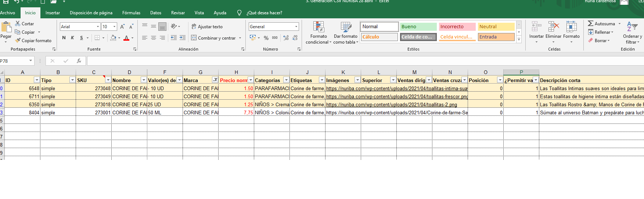Screen dimensions: 644x199
Task: Open the Name Box dropdown arrow
Action: 30,61
